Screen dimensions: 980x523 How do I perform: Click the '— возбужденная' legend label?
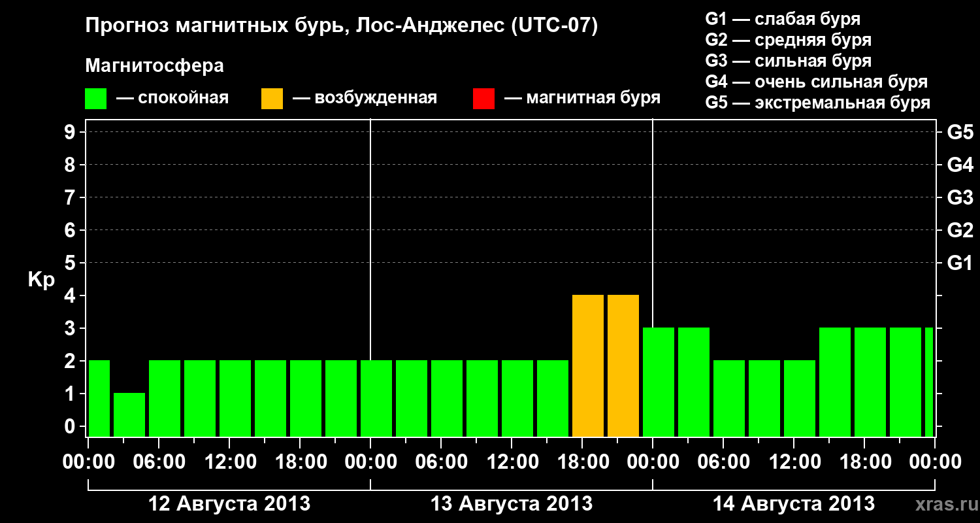click(365, 98)
